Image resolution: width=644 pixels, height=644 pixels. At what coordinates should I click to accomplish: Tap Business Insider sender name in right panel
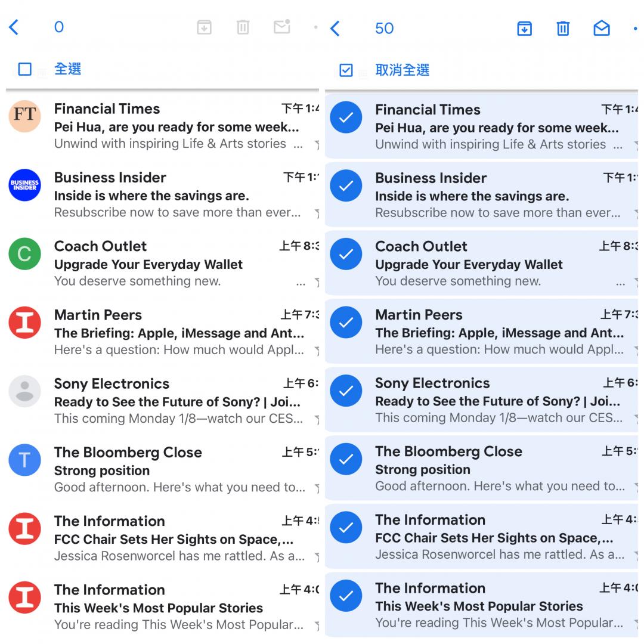[x=431, y=178]
